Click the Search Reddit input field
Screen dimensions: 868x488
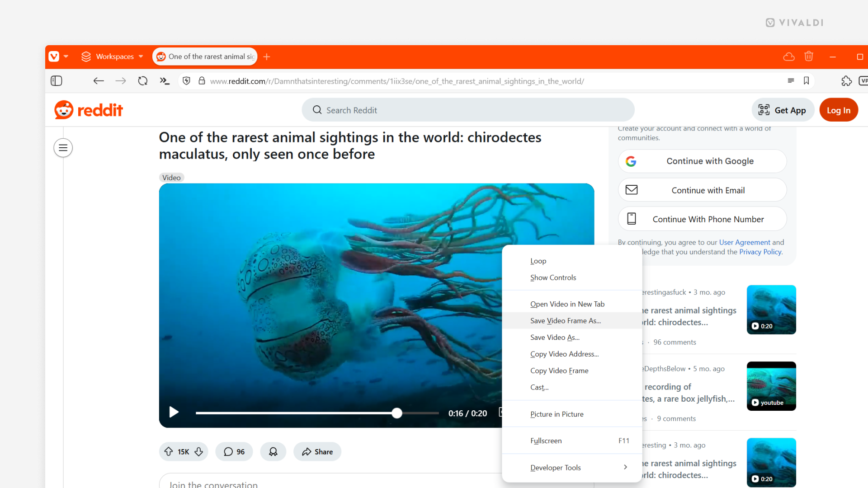(468, 110)
